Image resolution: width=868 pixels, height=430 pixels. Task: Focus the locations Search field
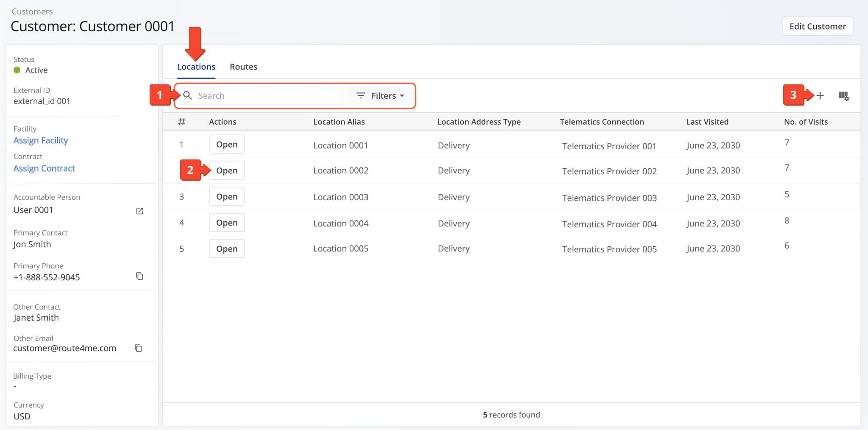click(x=267, y=96)
